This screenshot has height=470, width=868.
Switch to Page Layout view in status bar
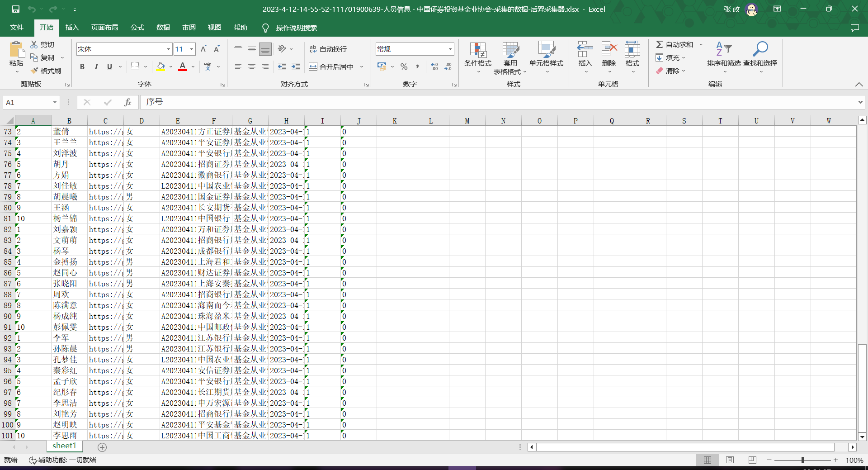tap(730, 460)
